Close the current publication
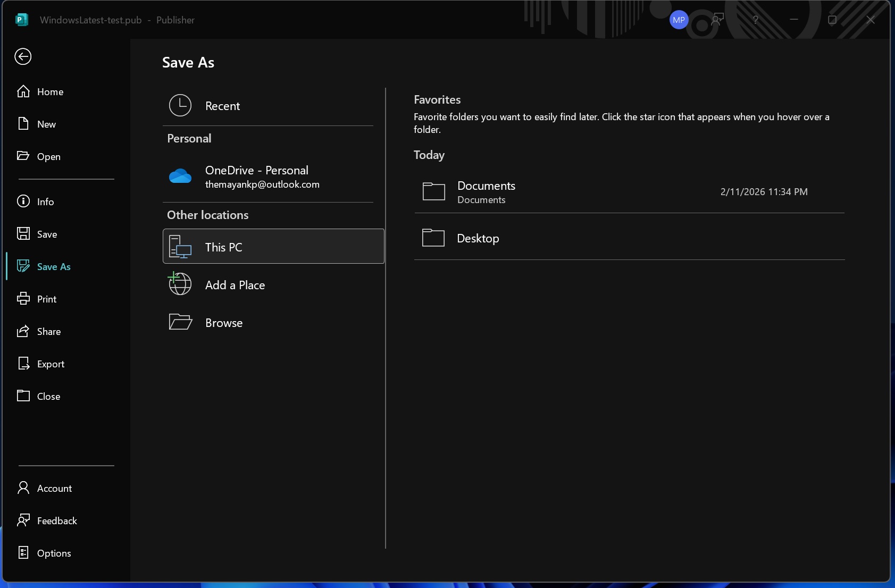This screenshot has width=895, height=588. coord(48,396)
